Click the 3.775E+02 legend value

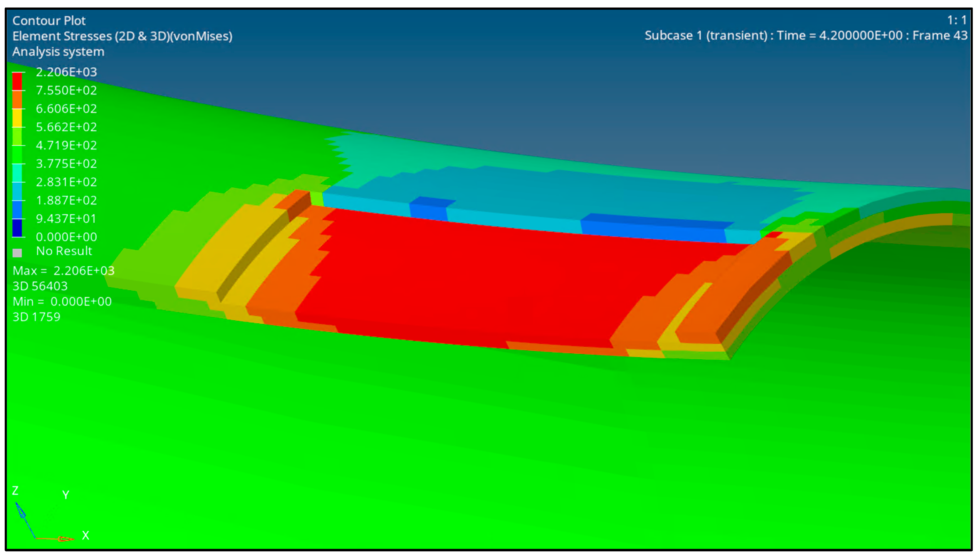(66, 164)
